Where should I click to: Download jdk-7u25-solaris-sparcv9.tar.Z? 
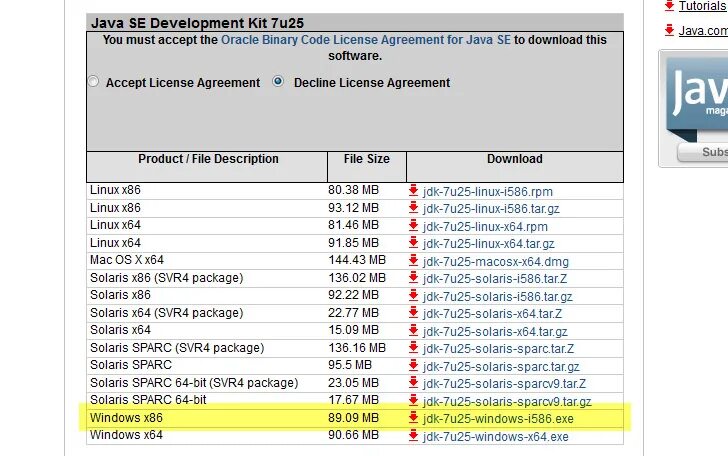[x=504, y=384]
